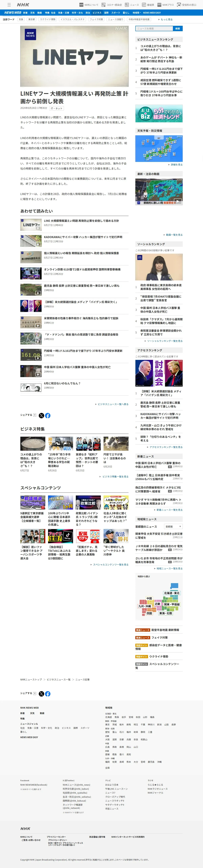This screenshot has width=203, height=868.
Task: Click the NHK logo in footer
Action: (25, 828)
